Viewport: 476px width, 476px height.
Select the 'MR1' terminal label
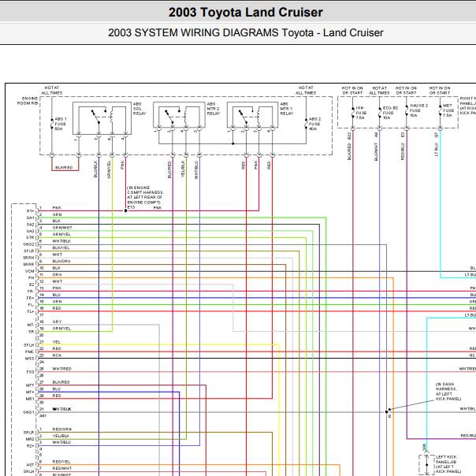click(30, 399)
